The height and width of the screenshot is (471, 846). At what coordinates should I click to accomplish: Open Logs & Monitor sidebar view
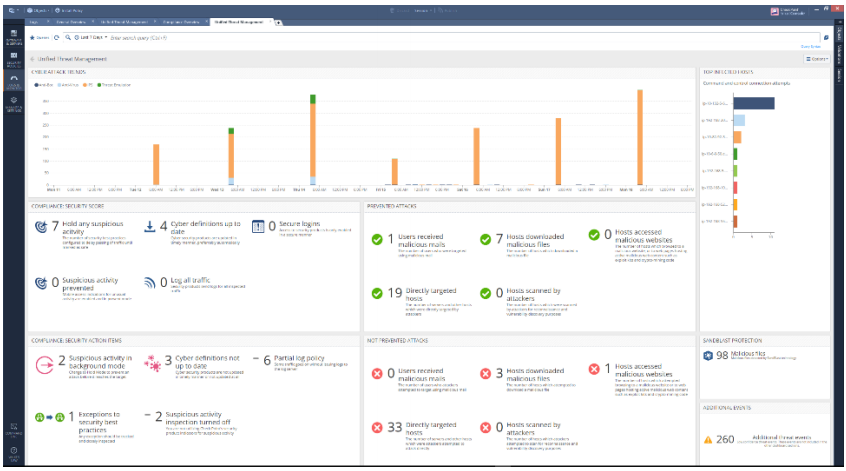(14, 81)
